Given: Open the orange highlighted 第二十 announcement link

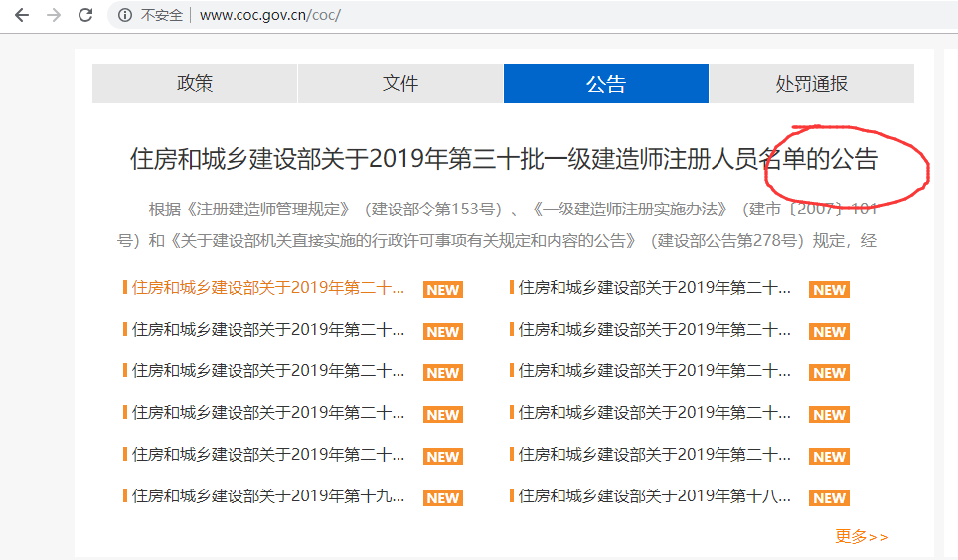Looking at the screenshot, I should point(267,288).
